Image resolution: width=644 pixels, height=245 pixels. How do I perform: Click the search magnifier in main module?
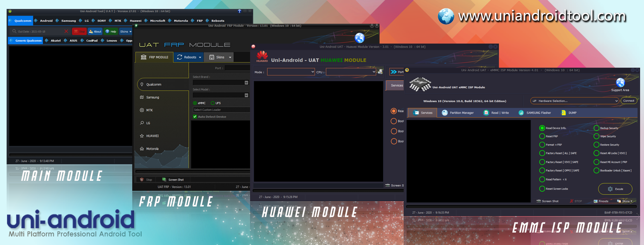(x=14, y=31)
